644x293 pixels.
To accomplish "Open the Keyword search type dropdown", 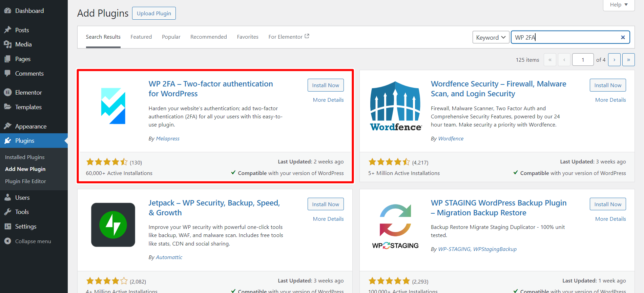I will (491, 37).
